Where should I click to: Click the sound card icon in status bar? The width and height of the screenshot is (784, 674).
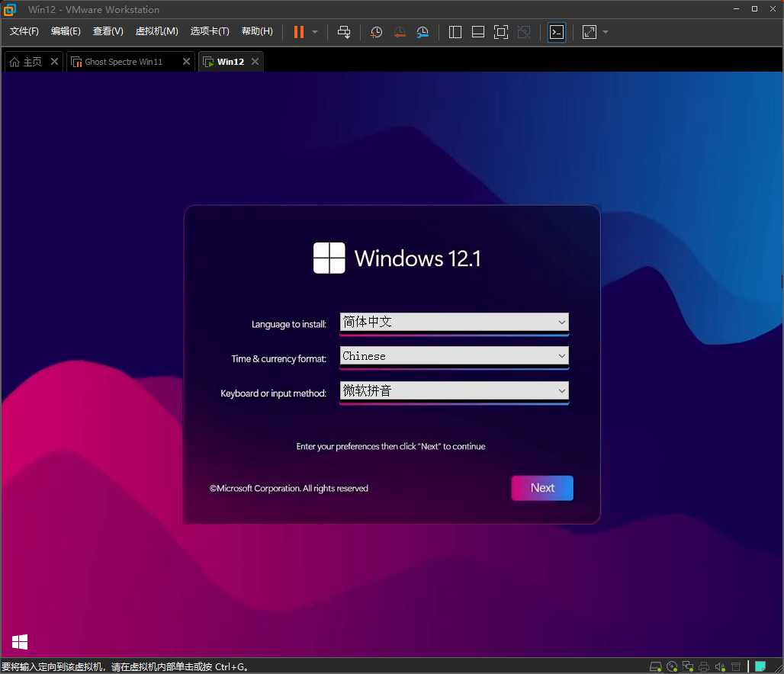tap(720, 666)
